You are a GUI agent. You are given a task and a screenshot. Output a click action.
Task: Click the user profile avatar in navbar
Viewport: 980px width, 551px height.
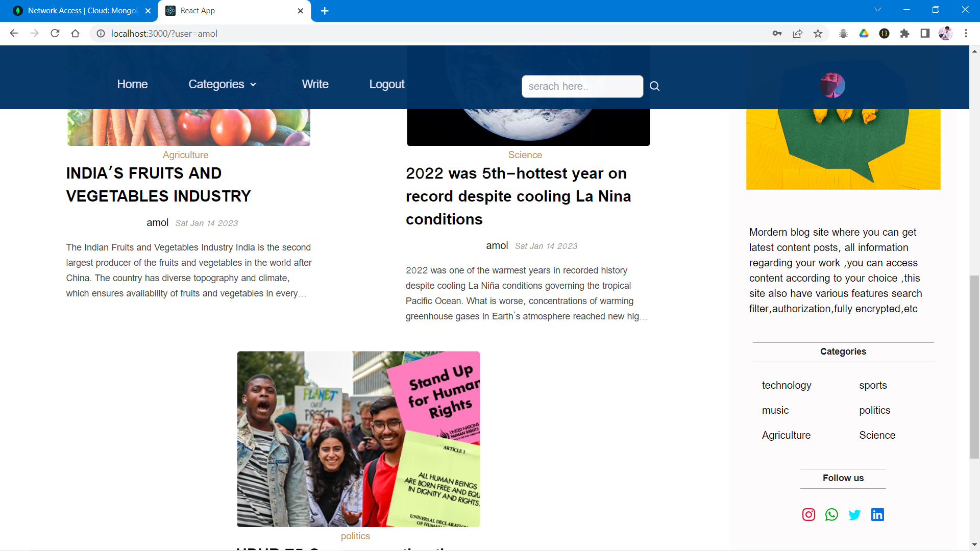[832, 85]
